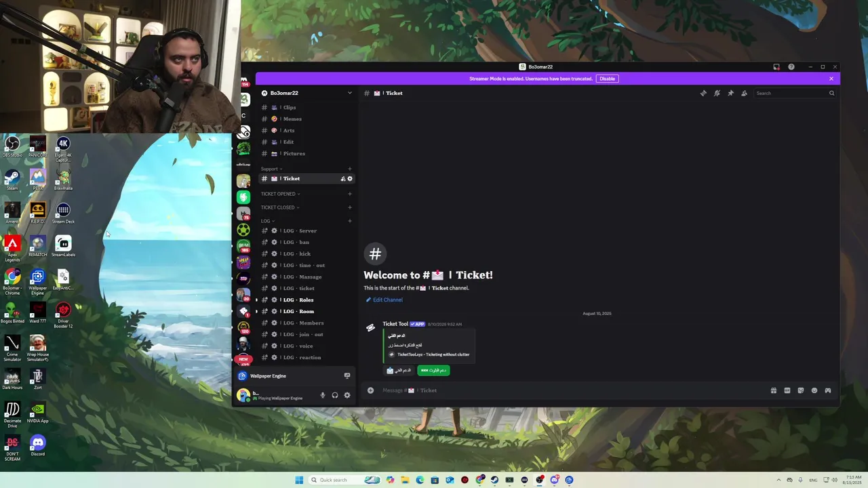Open user settings gear in Discord
The image size is (868, 488).
[347, 395]
